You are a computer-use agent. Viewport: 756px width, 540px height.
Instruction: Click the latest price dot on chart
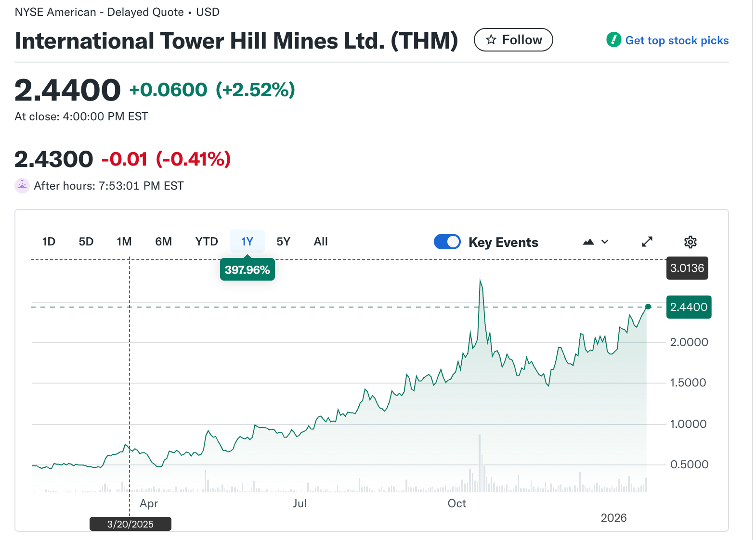[648, 307]
